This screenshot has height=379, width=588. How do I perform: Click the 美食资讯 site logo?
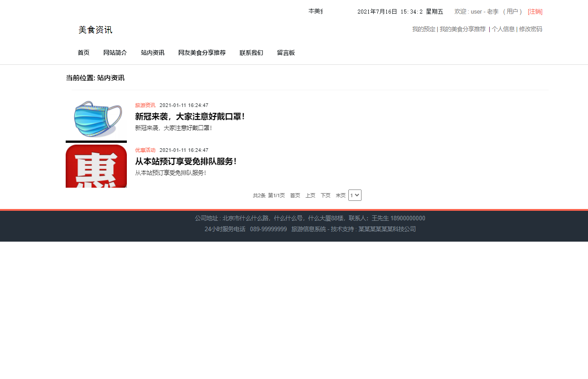95,30
